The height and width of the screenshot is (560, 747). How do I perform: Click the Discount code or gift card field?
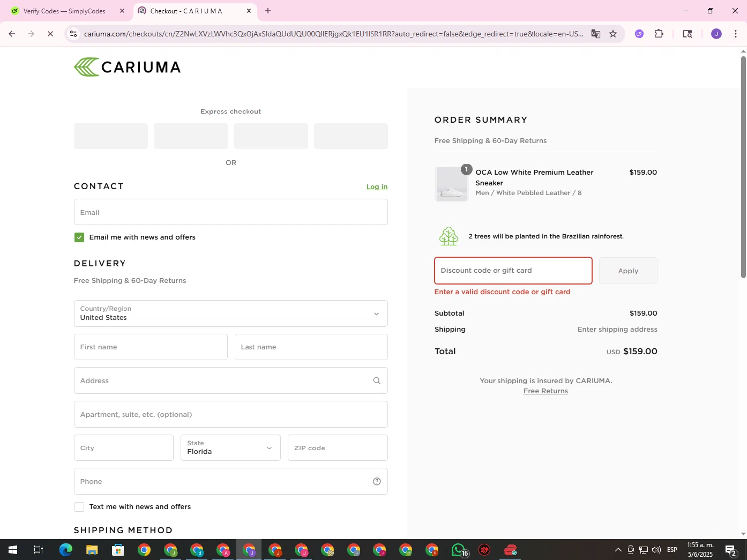[x=513, y=271]
